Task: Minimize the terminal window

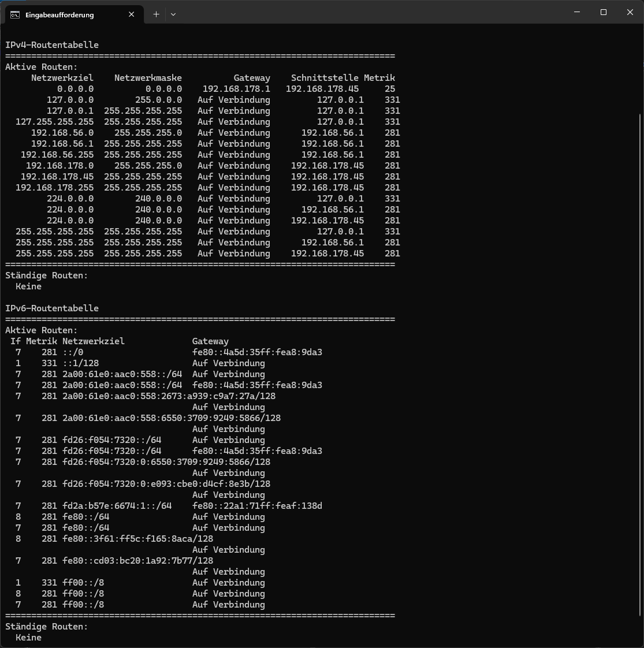Action: click(x=577, y=12)
